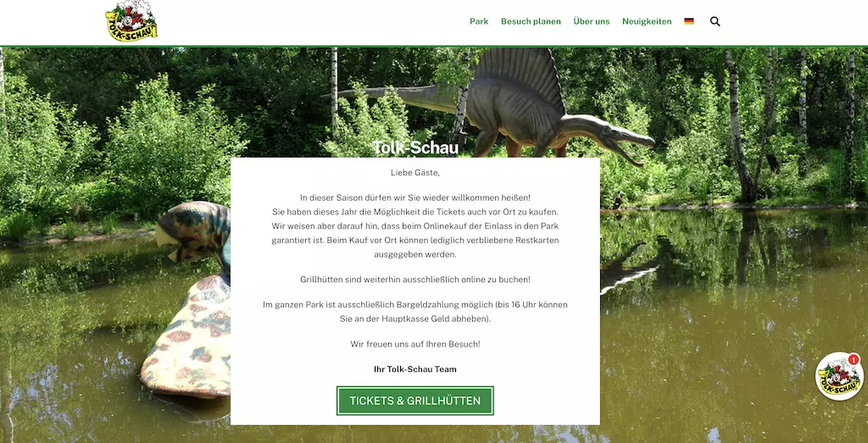
Task: Open the Besuch planen menu
Action: (531, 21)
